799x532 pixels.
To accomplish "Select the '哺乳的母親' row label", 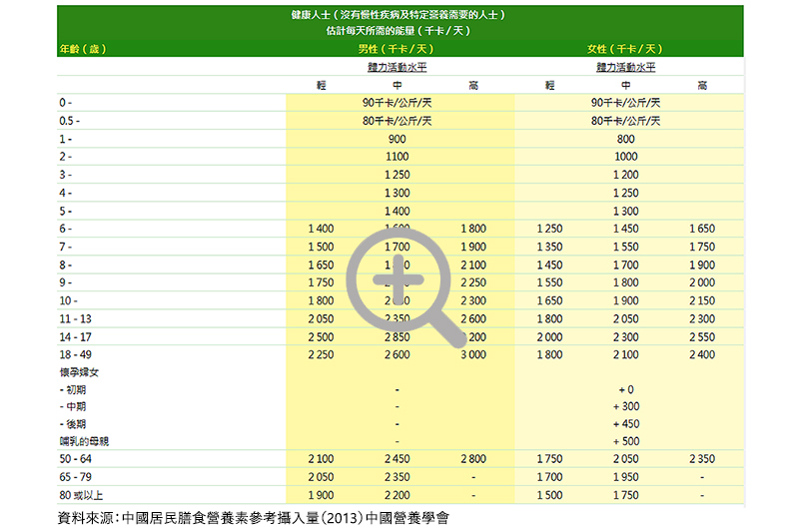I will click(x=84, y=441).
